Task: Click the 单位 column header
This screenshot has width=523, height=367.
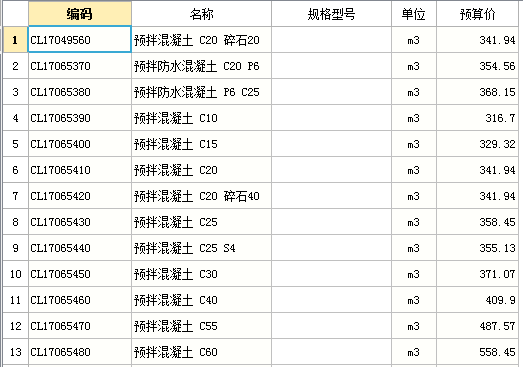Action: pyautogui.click(x=414, y=14)
